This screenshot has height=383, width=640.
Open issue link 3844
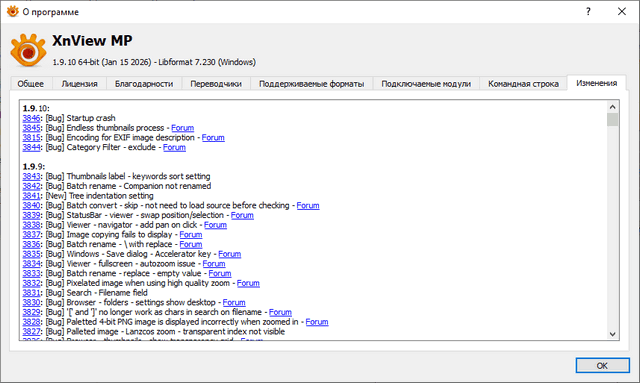click(31, 147)
